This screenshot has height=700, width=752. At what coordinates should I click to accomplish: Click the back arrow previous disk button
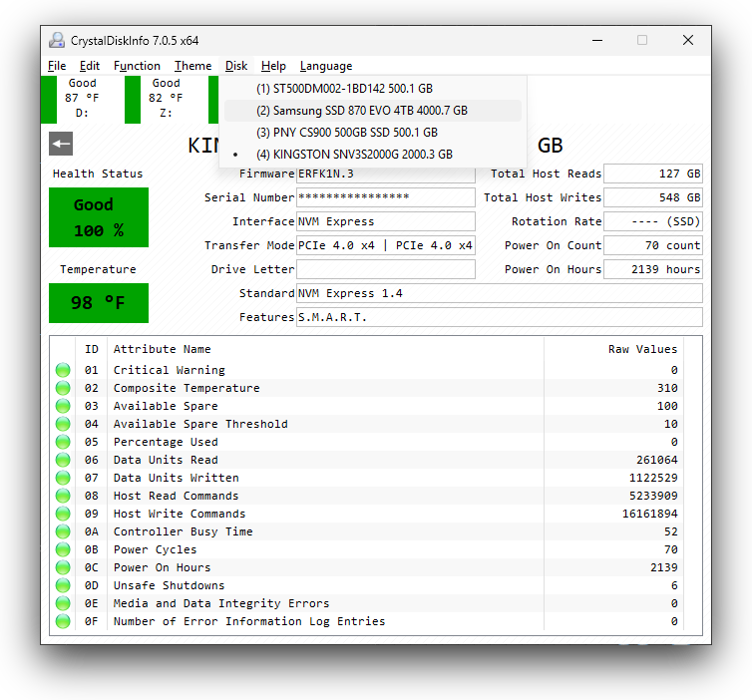(61, 144)
